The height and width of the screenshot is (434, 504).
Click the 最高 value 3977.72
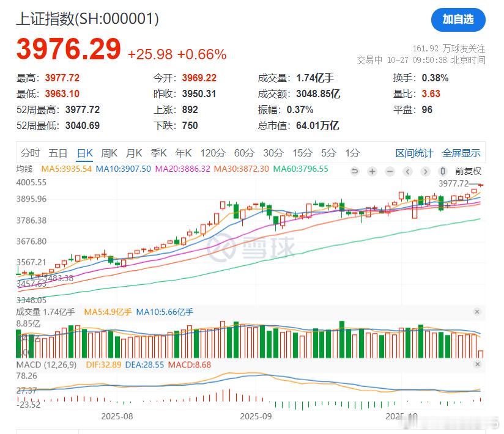62,78
